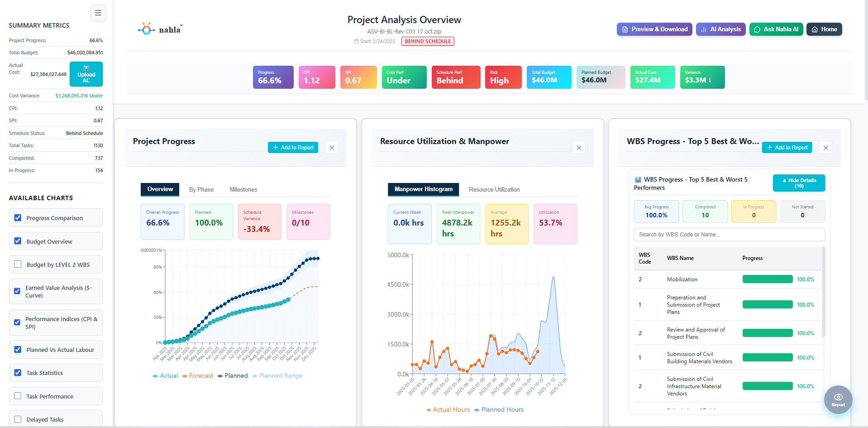Screen dimensions: 868x428
Task: Click the Preview & Download button
Action: [654, 29]
